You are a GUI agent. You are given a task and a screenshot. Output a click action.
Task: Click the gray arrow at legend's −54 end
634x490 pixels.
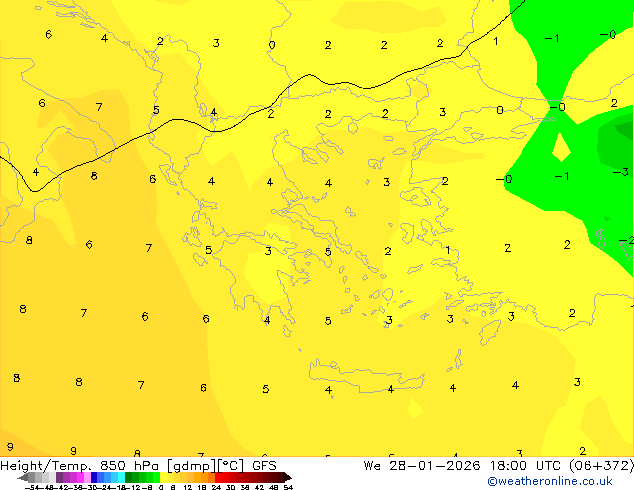pyautogui.click(x=23, y=477)
